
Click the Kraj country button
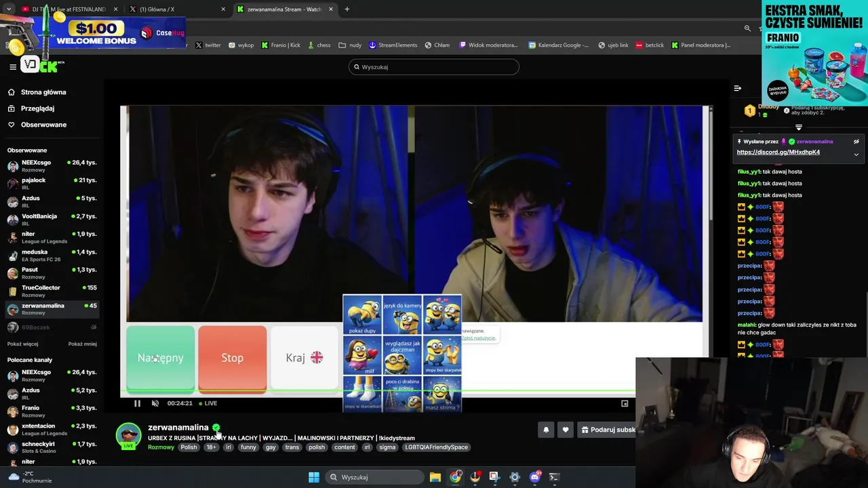pyautogui.click(x=304, y=358)
